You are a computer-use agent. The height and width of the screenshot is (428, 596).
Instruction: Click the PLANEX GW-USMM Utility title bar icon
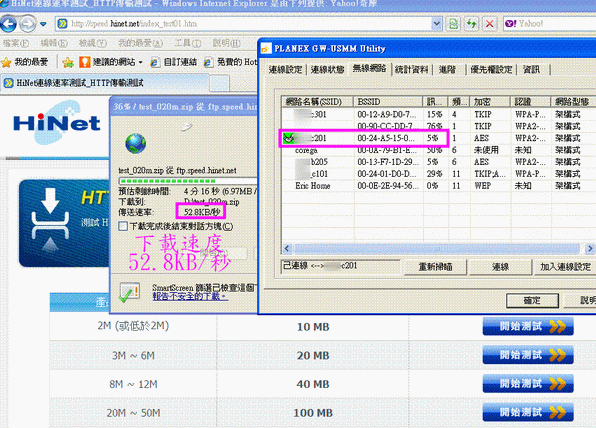coord(266,49)
